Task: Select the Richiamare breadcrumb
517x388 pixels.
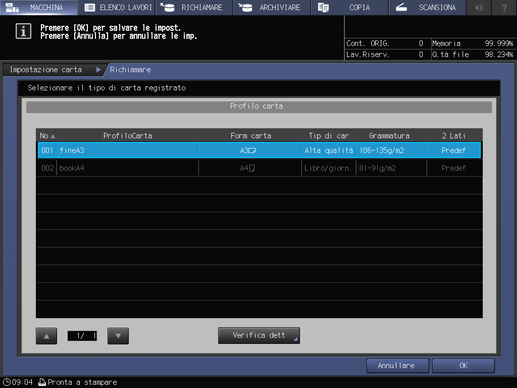Action: click(x=130, y=70)
